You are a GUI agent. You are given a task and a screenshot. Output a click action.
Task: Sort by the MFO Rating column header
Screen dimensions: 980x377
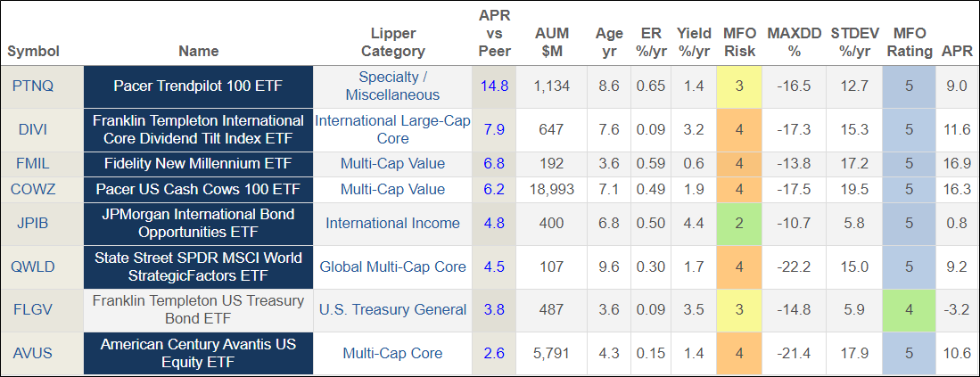click(x=910, y=42)
